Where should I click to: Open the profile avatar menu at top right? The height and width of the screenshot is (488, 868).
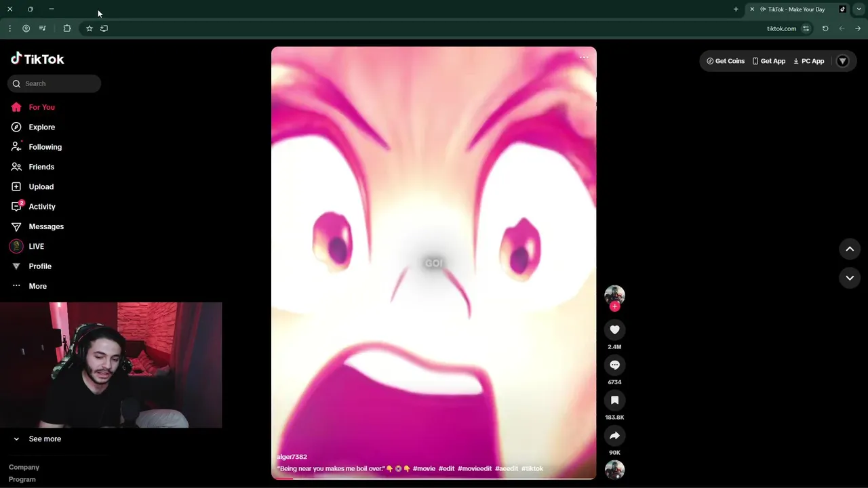(x=843, y=61)
